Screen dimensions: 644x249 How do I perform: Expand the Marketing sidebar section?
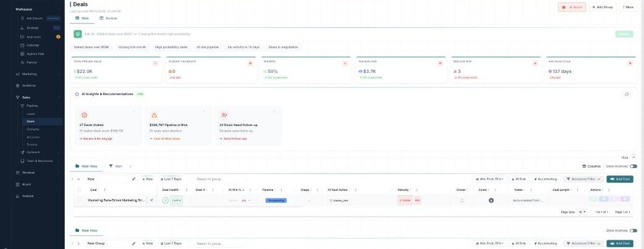(59, 74)
